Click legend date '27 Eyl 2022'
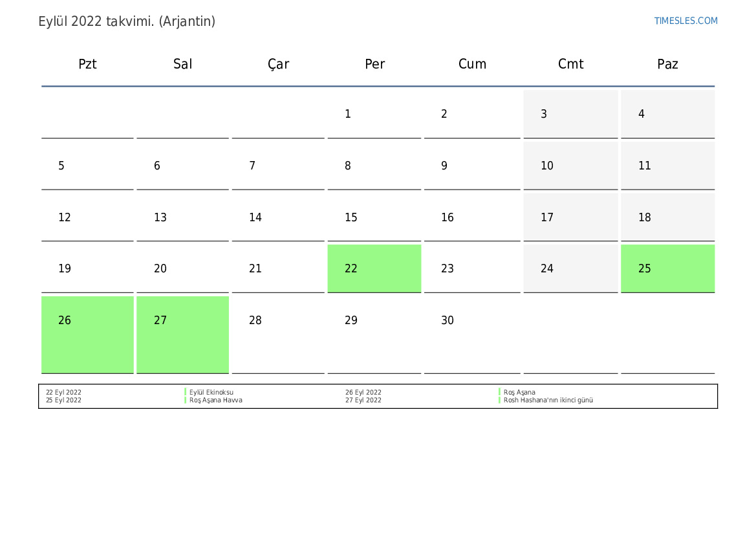Image resolution: width=756 pixels, height=535 pixels. pos(363,400)
